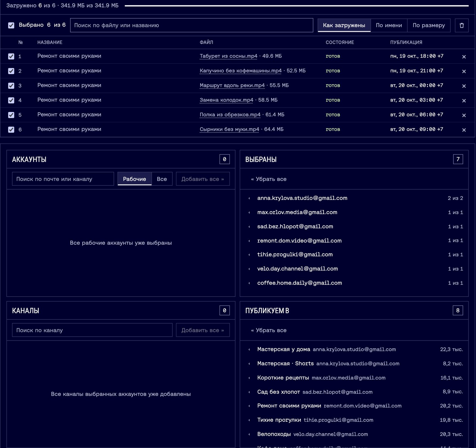Sort the list По размеру
This screenshot has width=476, height=448.
pyautogui.click(x=429, y=25)
